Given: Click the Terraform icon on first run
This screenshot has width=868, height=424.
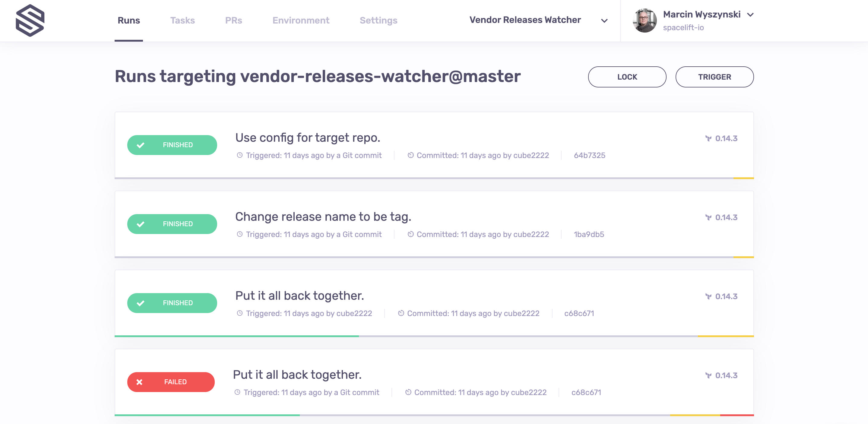Looking at the screenshot, I should [x=708, y=138].
